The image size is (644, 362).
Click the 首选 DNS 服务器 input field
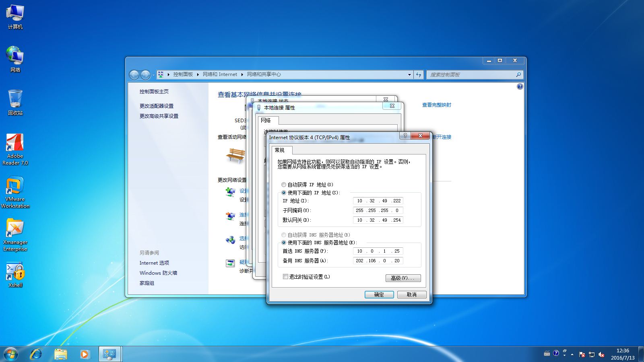click(x=378, y=251)
